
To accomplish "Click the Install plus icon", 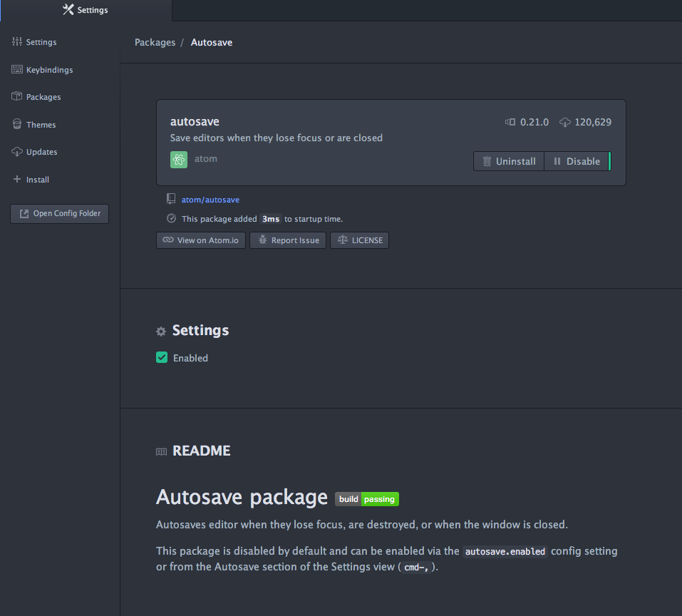I will [x=17, y=179].
